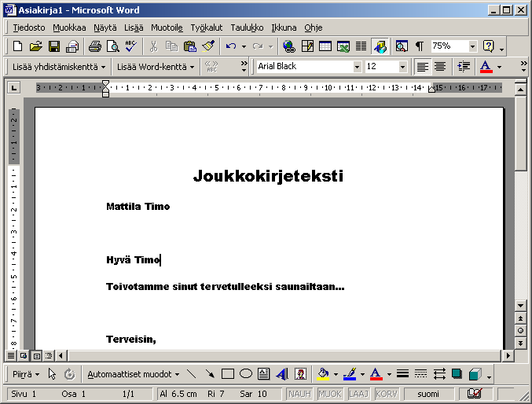Click the vertical scrollbar down arrow
This screenshot has height=404, width=532.
point(520,305)
